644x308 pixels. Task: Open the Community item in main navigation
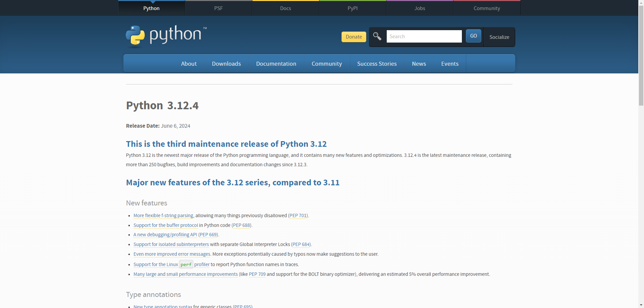click(x=327, y=64)
